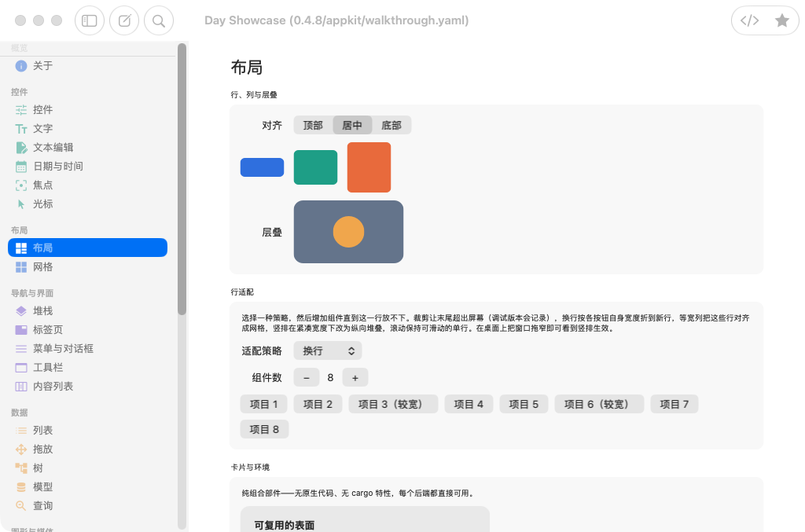805x532 pixels.
Task: Click the 布局 page heading
Action: (x=247, y=68)
